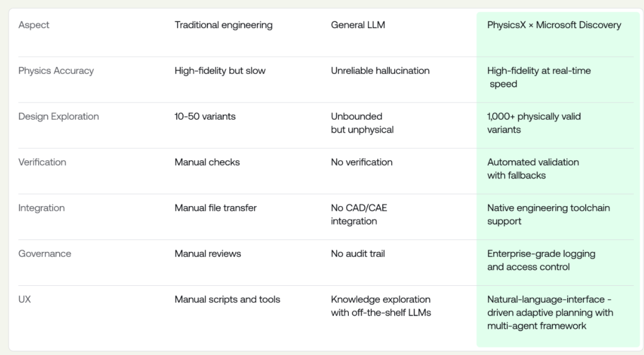Viewport: 644px width, 355px height.
Task: Select the No CAD/CAE integration cell
Action: pos(359,214)
